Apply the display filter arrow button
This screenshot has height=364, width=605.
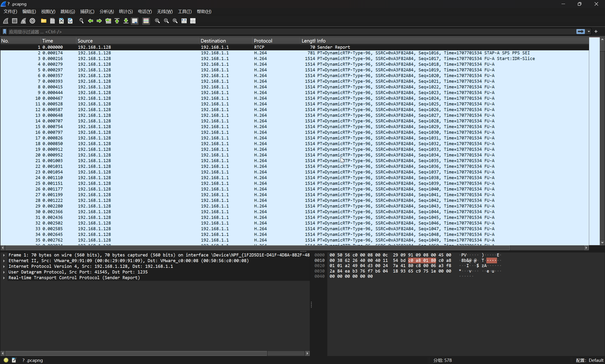click(580, 31)
